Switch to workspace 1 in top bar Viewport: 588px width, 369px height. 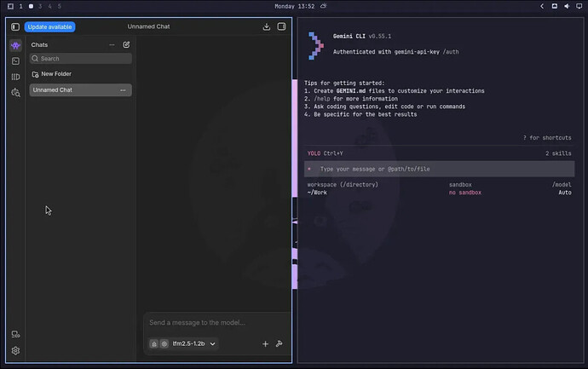[21, 6]
